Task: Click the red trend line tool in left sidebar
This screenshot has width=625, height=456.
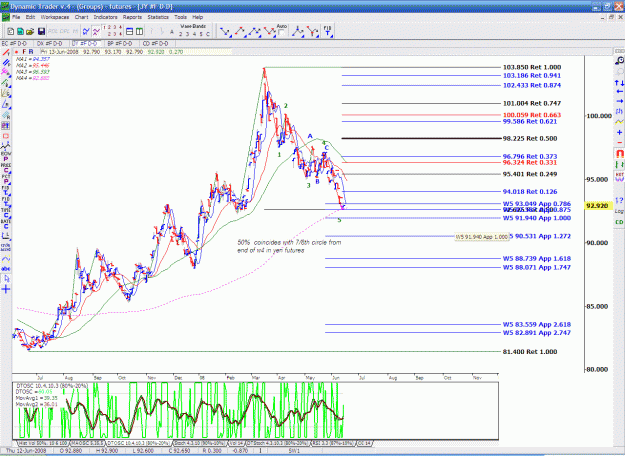Action: pos(6,53)
